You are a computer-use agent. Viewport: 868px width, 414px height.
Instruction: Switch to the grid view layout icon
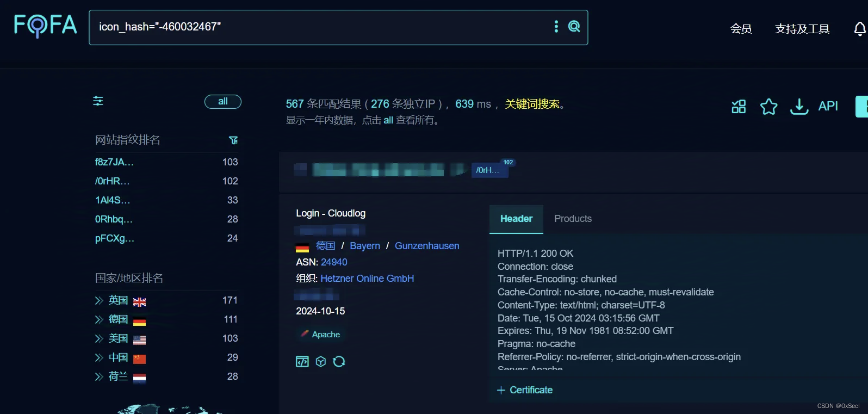pos(739,106)
